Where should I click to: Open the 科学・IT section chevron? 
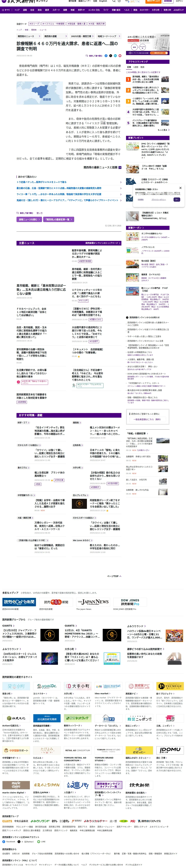(x=23, y=423)
